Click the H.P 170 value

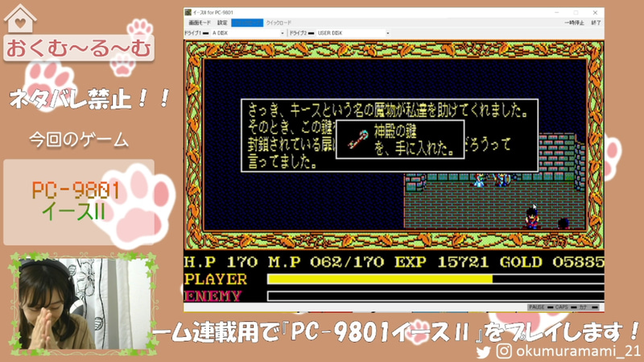point(221,262)
